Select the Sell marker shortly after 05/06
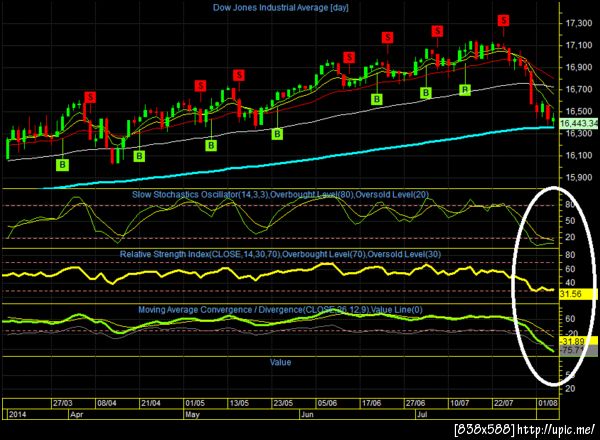 [349, 58]
